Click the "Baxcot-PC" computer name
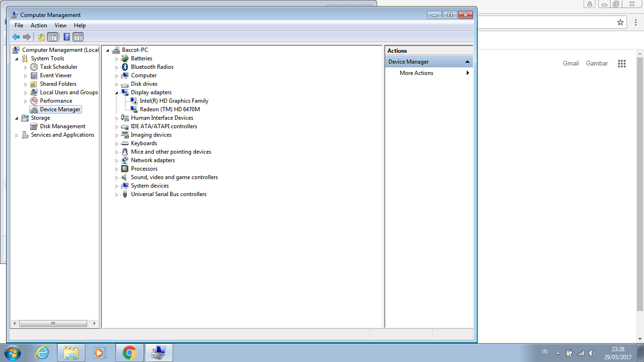Image resolution: width=644 pixels, height=362 pixels. (135, 50)
